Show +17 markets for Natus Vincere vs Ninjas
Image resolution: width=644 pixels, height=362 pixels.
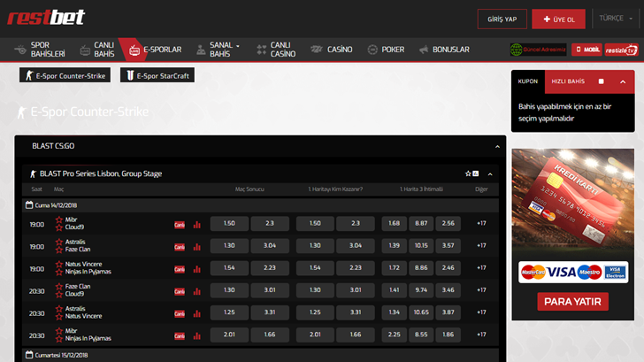click(481, 267)
